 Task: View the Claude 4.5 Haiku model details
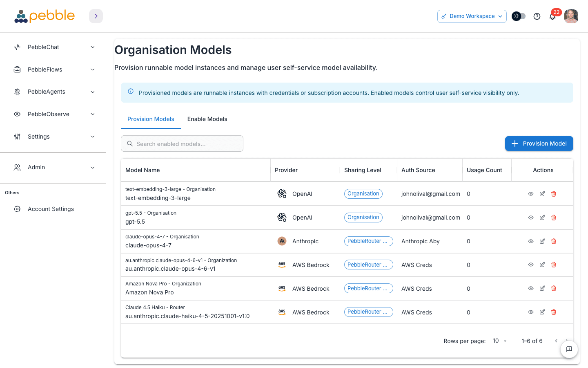pos(531,312)
